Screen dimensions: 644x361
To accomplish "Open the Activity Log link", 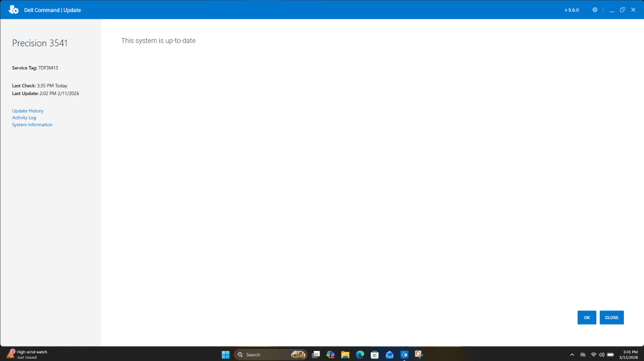I will 24,118.
